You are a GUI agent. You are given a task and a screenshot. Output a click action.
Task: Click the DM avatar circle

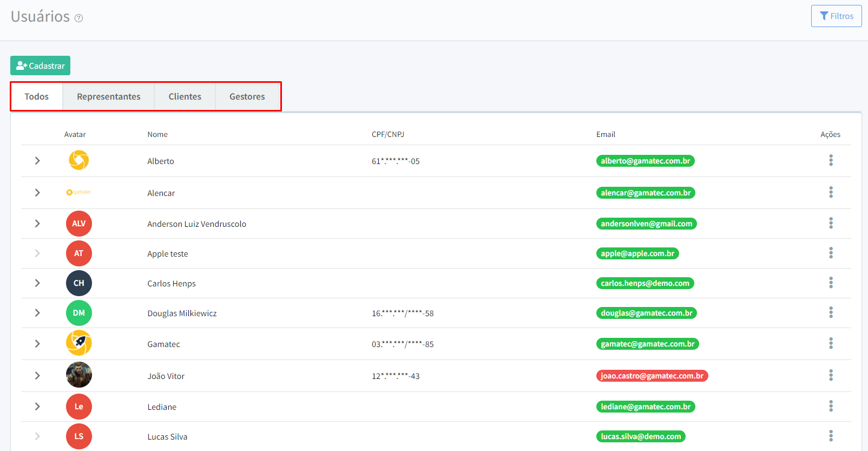[x=79, y=313]
